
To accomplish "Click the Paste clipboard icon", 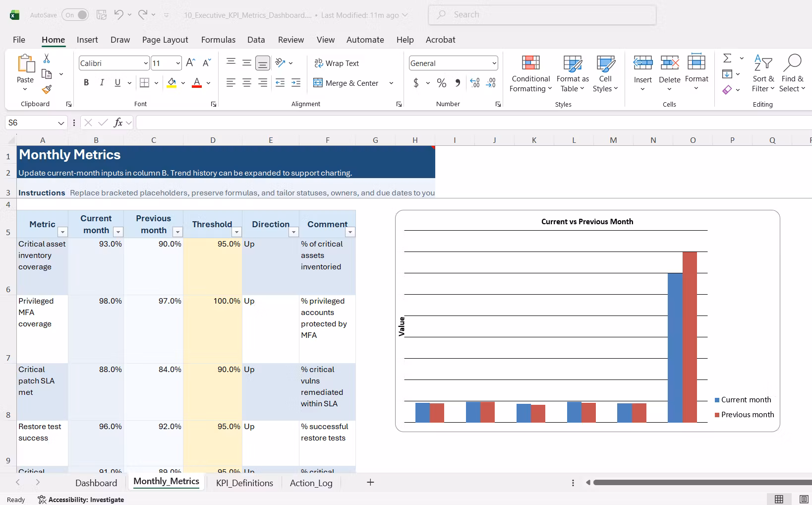I will coord(25,64).
